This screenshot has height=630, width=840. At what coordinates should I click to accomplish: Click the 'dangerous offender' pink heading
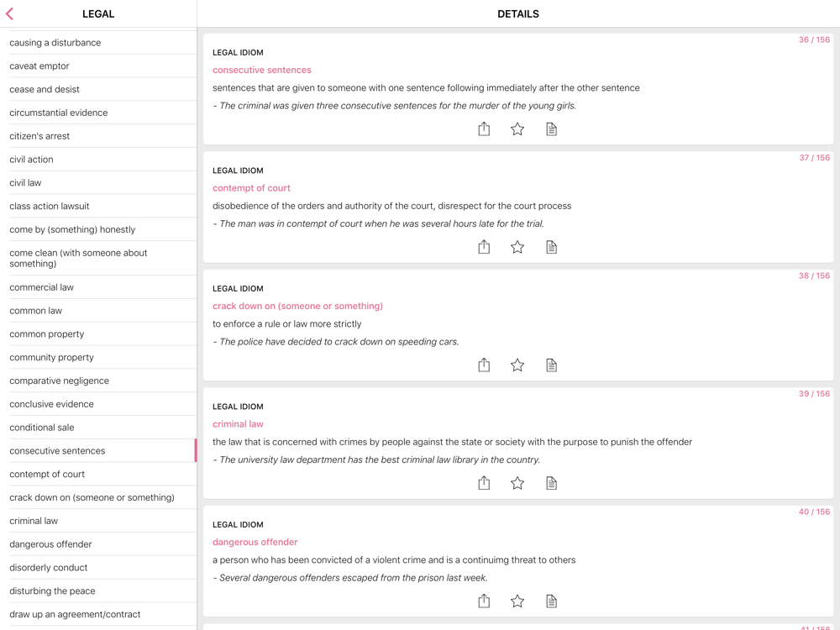255,542
